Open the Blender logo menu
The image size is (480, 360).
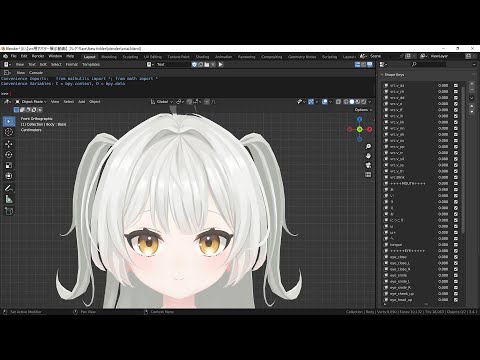click(5, 56)
